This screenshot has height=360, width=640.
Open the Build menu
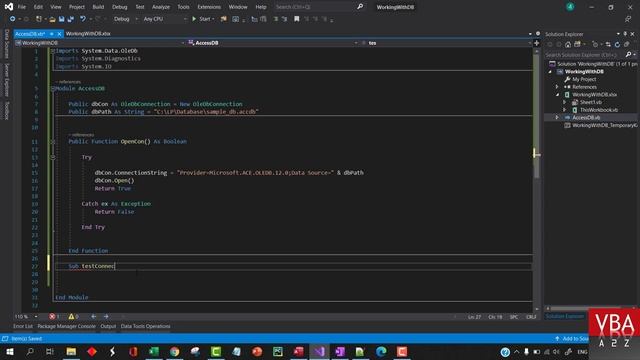(98, 7)
